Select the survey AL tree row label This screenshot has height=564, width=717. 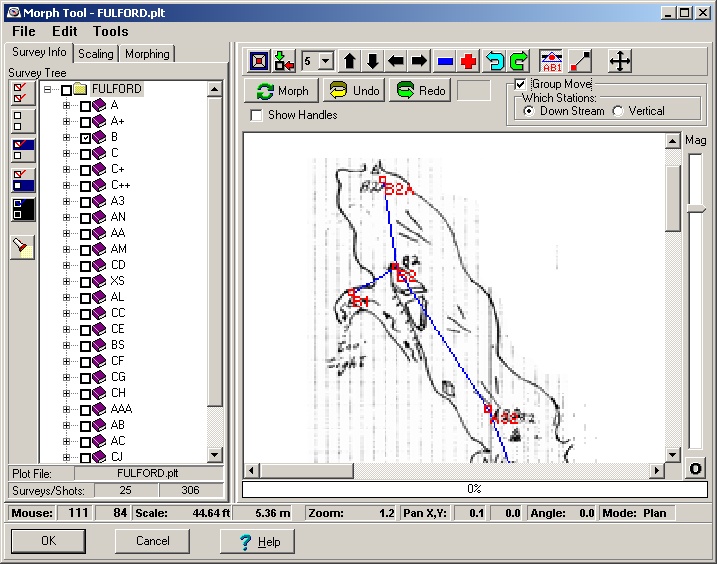118,297
